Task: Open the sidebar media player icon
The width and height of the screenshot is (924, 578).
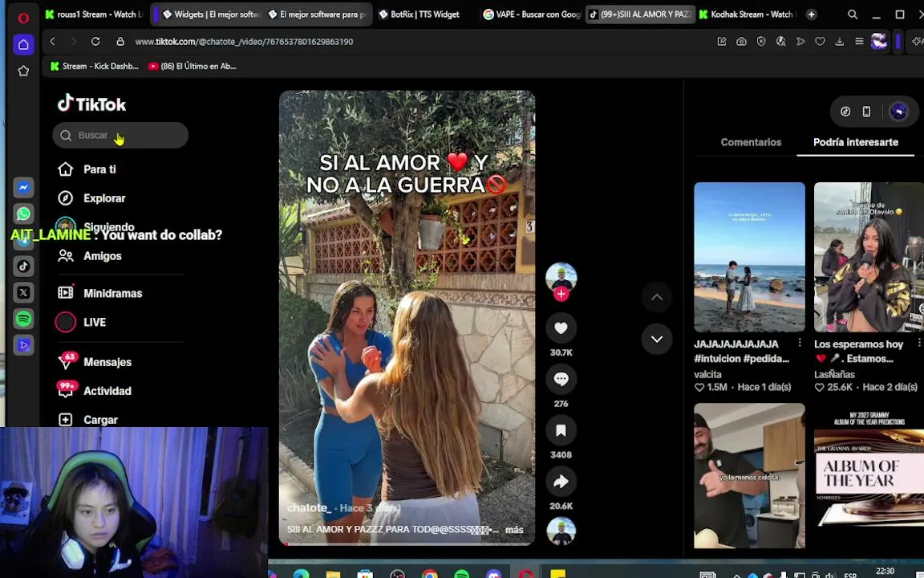Action: click(x=23, y=345)
